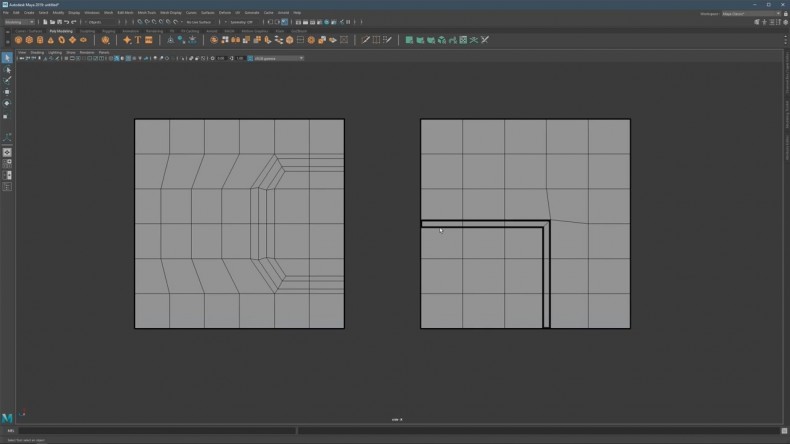Click the MEL command line input field
The height and width of the screenshot is (444, 790).
point(157,431)
